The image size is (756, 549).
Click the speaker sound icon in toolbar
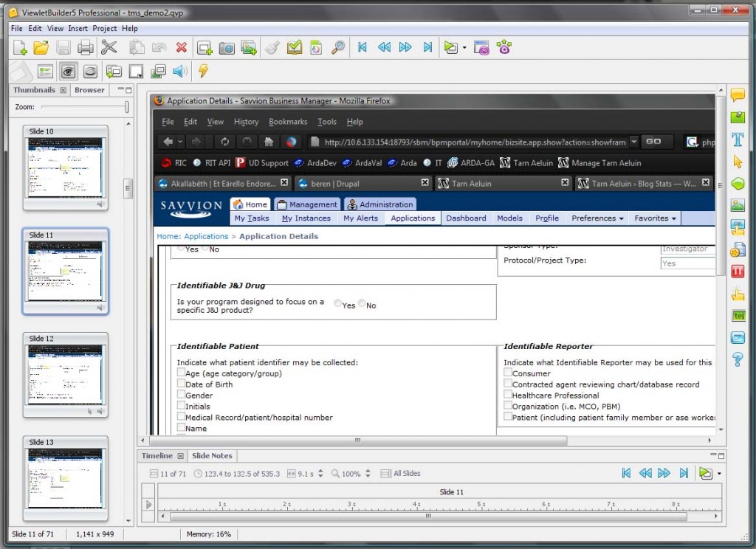tap(179, 72)
